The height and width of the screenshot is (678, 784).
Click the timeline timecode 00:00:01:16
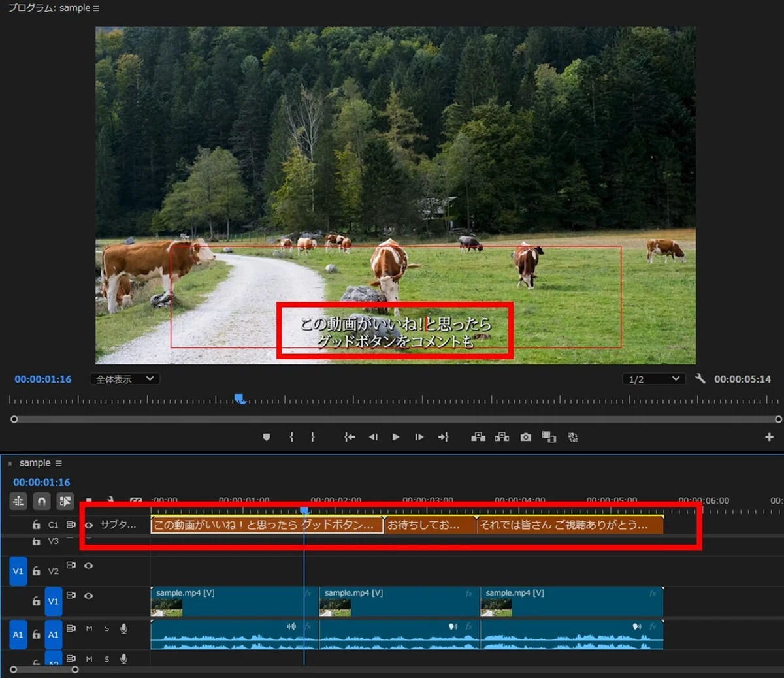(x=42, y=482)
